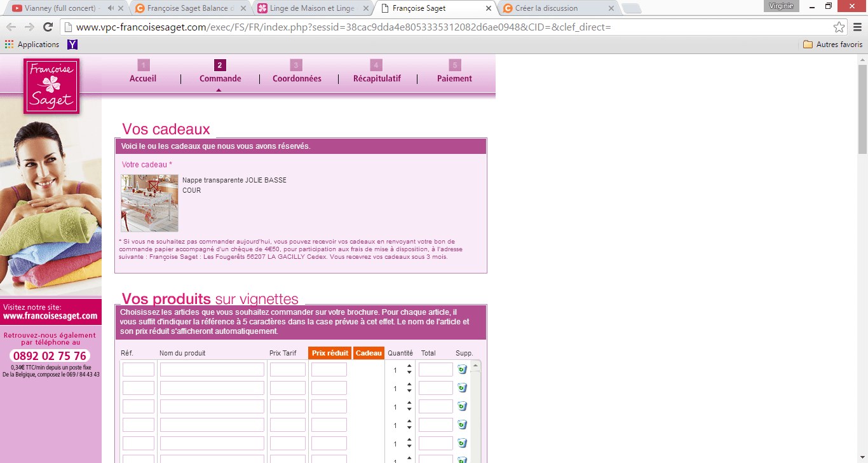
Task: Go back with the browser back arrow
Action: pos(11,27)
